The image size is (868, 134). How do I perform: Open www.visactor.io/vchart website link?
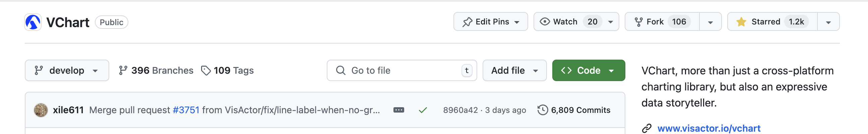708,128
